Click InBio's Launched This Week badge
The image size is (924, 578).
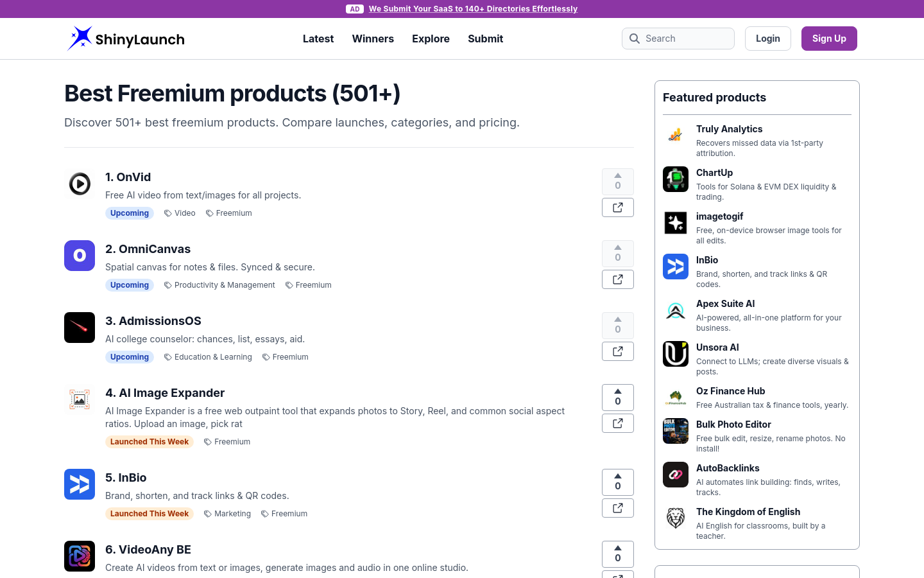pos(150,514)
